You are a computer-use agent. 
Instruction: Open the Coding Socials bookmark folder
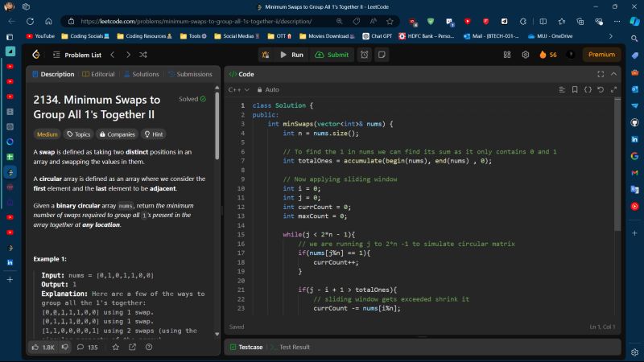click(x=85, y=36)
